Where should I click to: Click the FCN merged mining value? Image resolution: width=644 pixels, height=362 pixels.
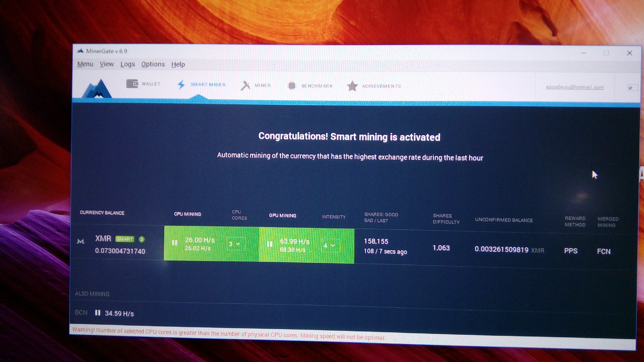[x=604, y=251]
